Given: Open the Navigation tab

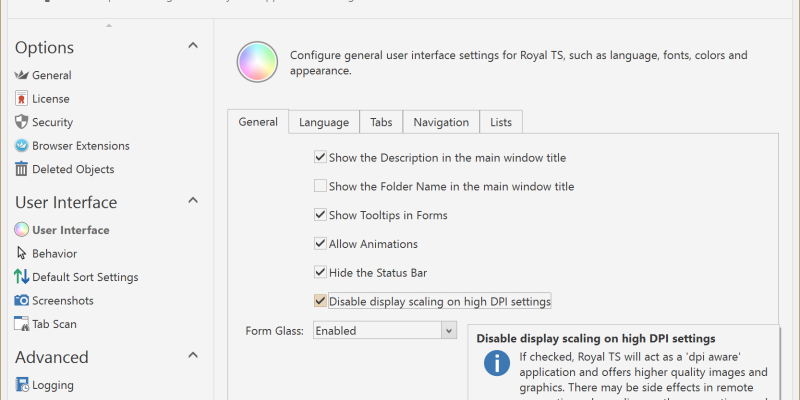Looking at the screenshot, I should click(x=441, y=122).
